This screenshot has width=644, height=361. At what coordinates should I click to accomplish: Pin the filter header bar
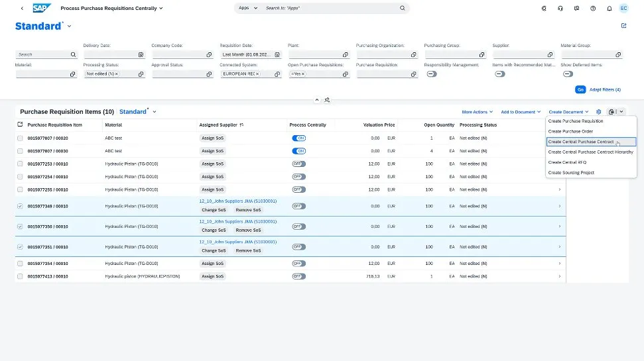(x=327, y=100)
